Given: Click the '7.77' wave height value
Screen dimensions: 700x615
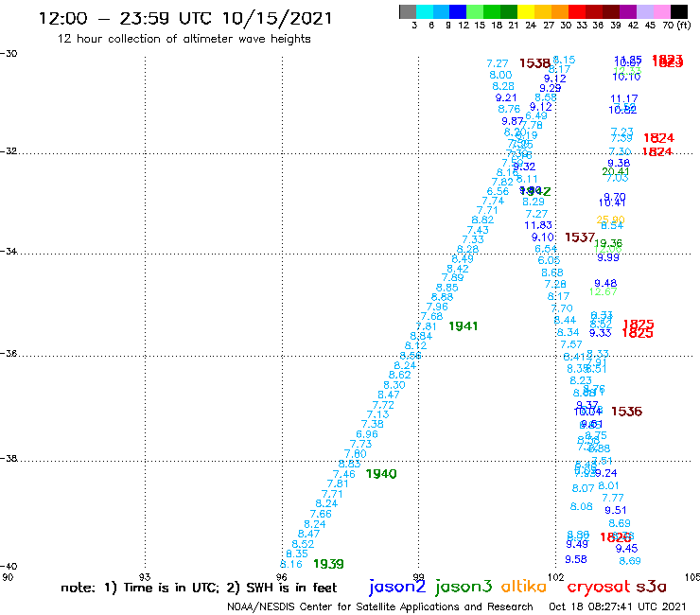Looking at the screenshot, I should (613, 498).
